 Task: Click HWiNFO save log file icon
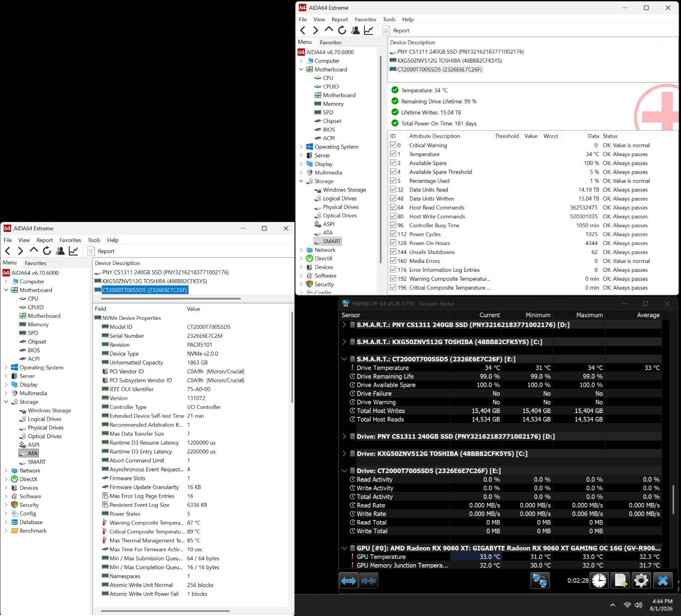click(x=620, y=581)
